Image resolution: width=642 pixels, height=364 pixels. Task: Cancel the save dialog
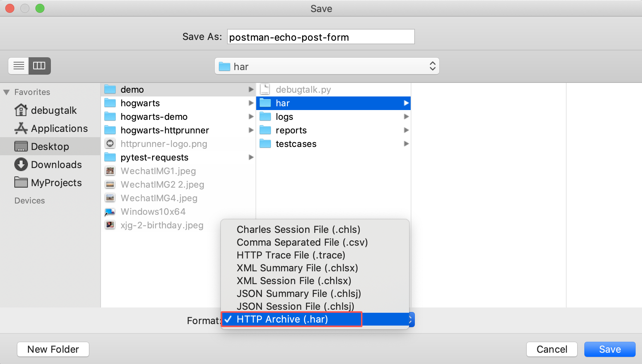pos(552,349)
